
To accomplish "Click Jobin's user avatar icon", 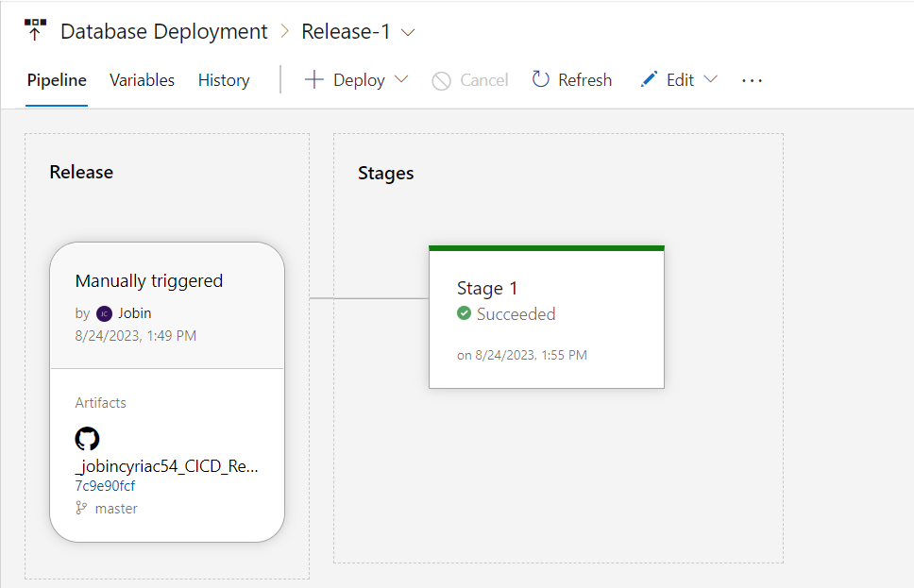I will click(104, 313).
